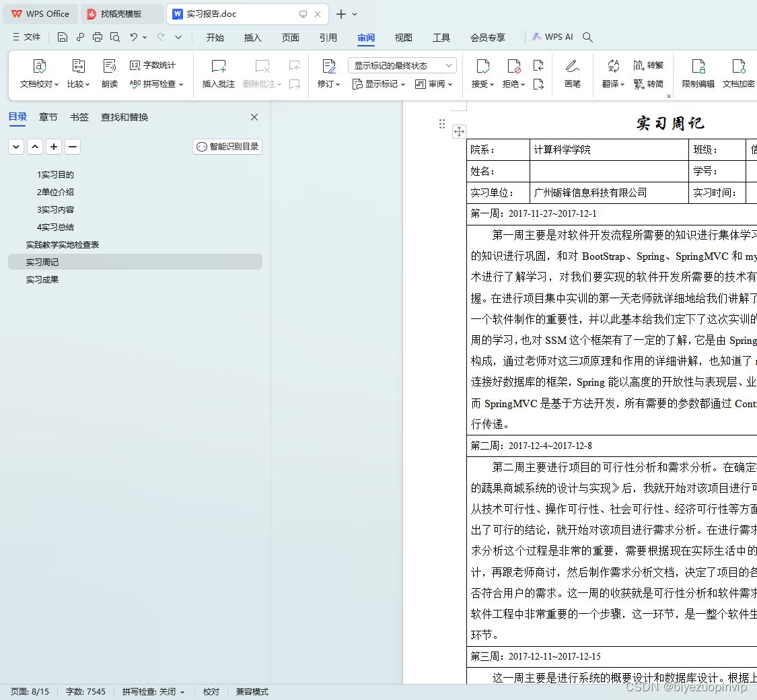Viewport: 757px width, 700px height.
Task: Click 接受 accept change icon
Action: tap(482, 66)
